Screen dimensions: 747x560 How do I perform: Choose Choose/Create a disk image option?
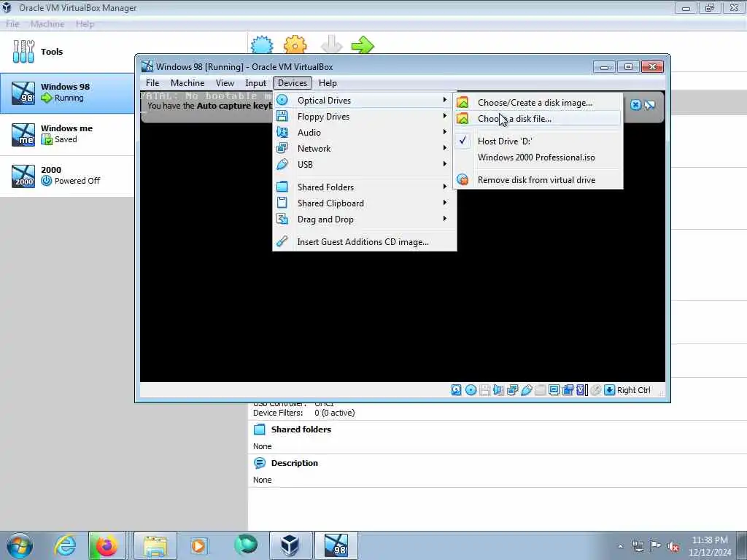coord(538,103)
